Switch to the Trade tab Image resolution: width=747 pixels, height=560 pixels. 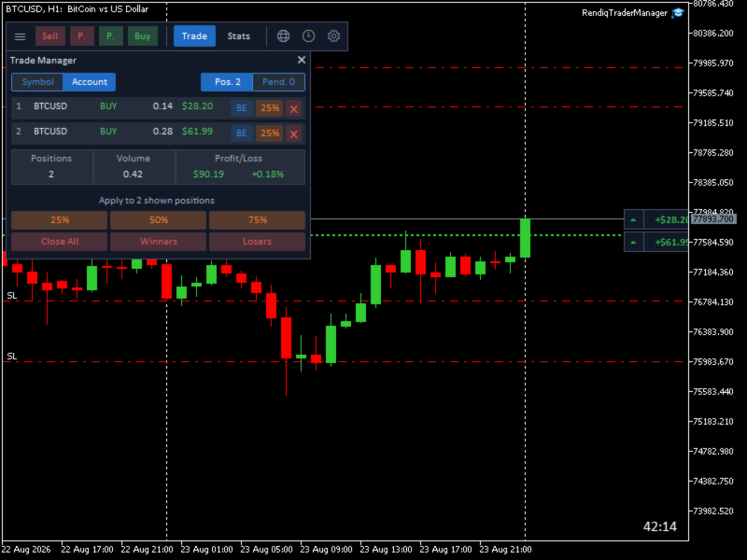194,36
